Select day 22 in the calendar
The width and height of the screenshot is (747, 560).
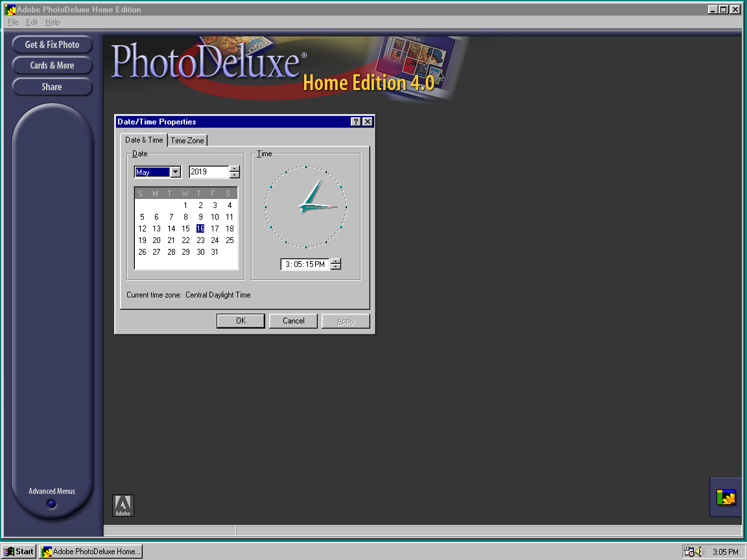point(185,240)
